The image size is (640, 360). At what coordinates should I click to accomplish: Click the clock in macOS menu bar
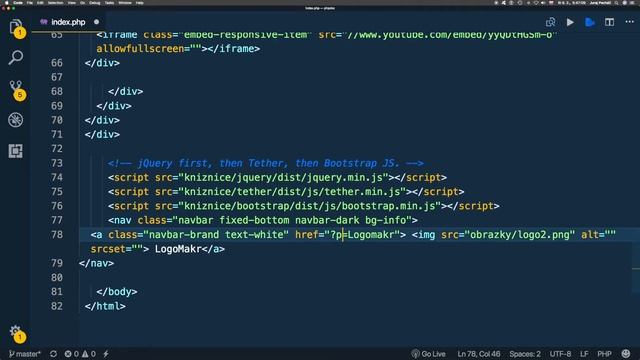coord(572,3)
